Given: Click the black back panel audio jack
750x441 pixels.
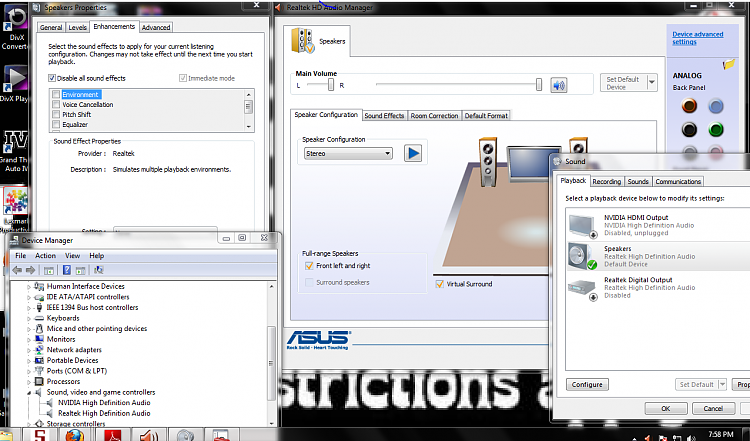Looking at the screenshot, I should pos(689,129).
